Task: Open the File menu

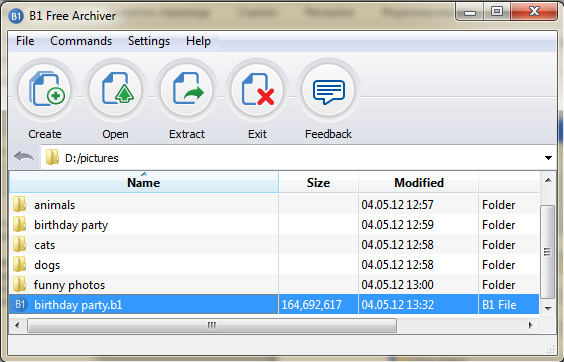Action: click(25, 41)
